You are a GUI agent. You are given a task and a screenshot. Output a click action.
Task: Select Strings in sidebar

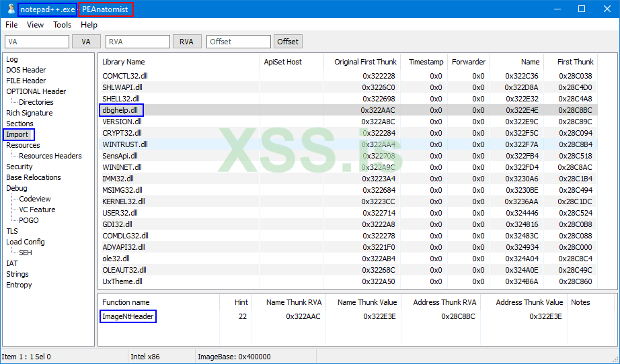click(17, 274)
